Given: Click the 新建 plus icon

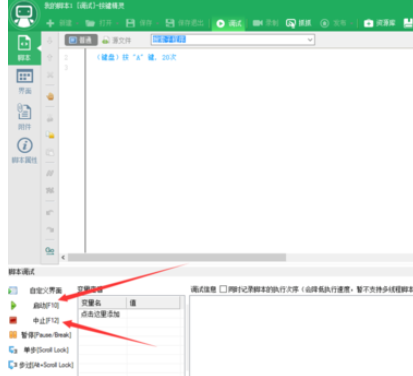Looking at the screenshot, I should coord(50,23).
